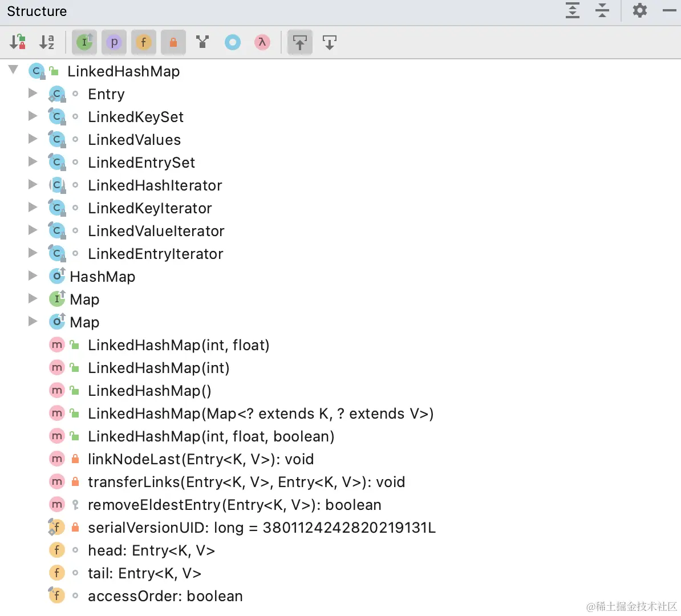Click method icon of linkNodeLast

57,459
